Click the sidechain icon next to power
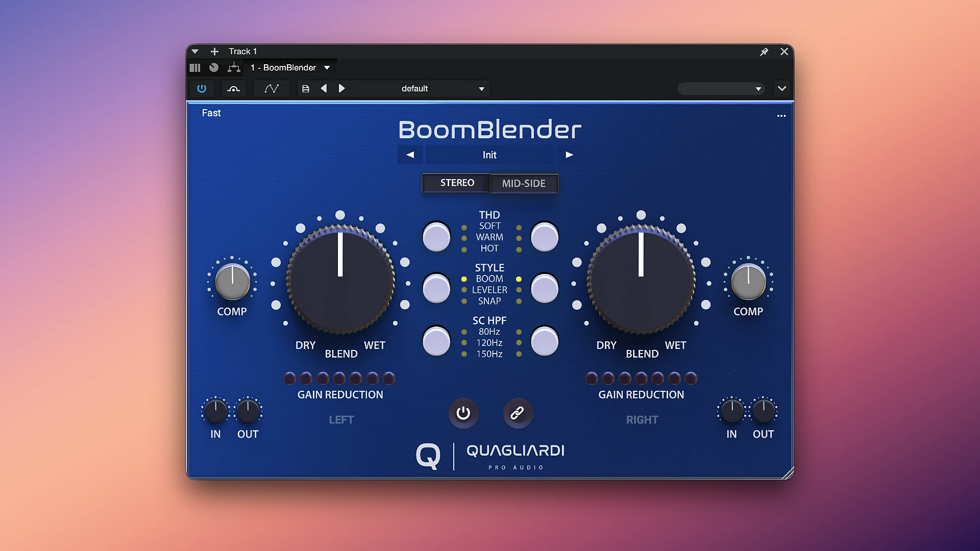The height and width of the screenshot is (551, 980). click(x=234, y=89)
